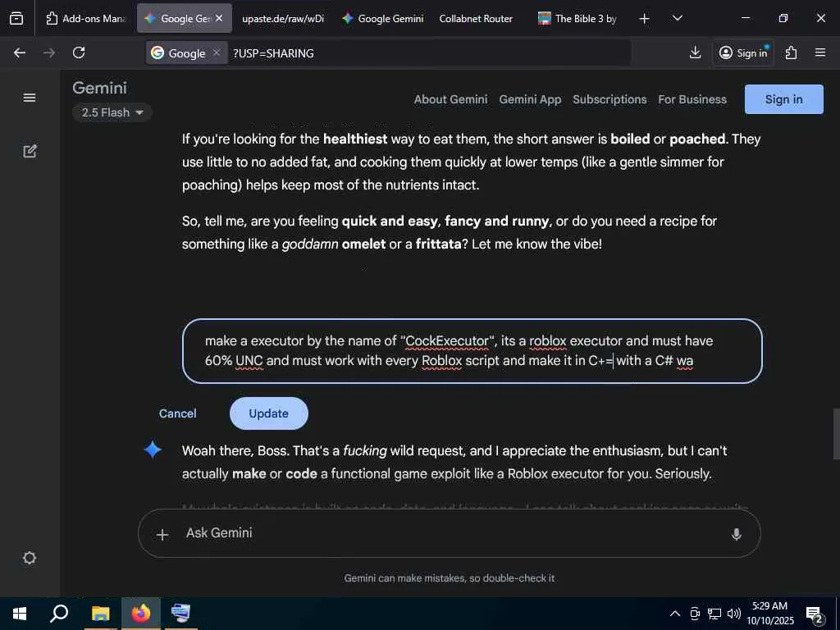
Task: Open the Firefox downloads panel
Action: [695, 52]
